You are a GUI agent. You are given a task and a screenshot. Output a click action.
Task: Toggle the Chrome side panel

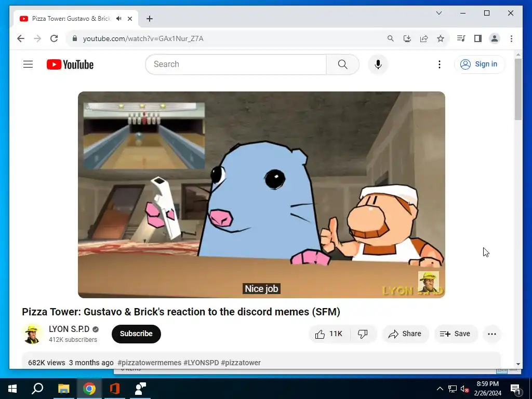478,38
